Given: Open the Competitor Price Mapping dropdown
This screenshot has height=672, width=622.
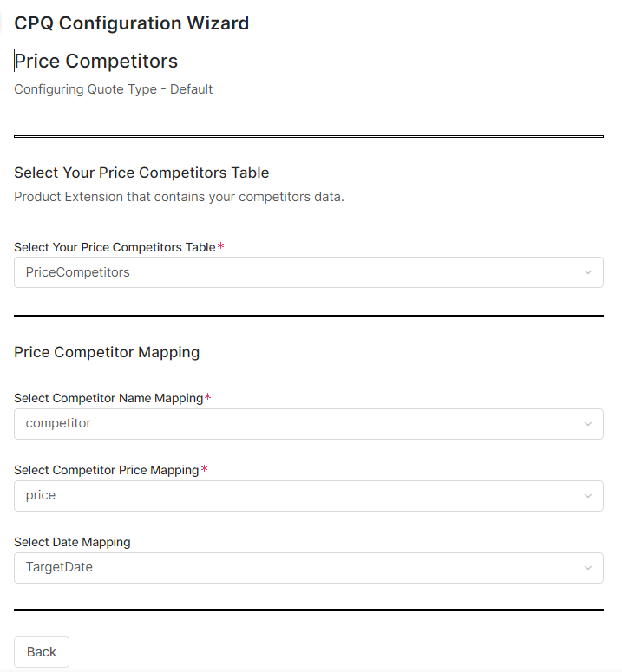Looking at the screenshot, I should (x=308, y=496).
